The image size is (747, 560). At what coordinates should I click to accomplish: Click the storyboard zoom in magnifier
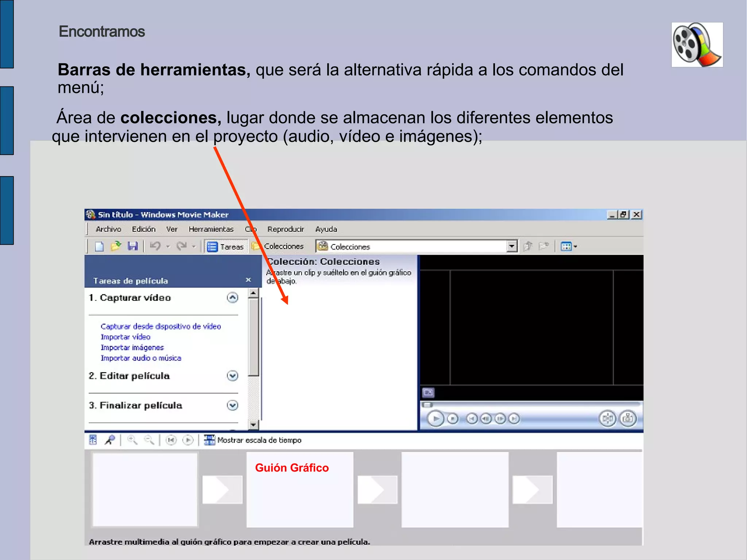click(x=132, y=440)
